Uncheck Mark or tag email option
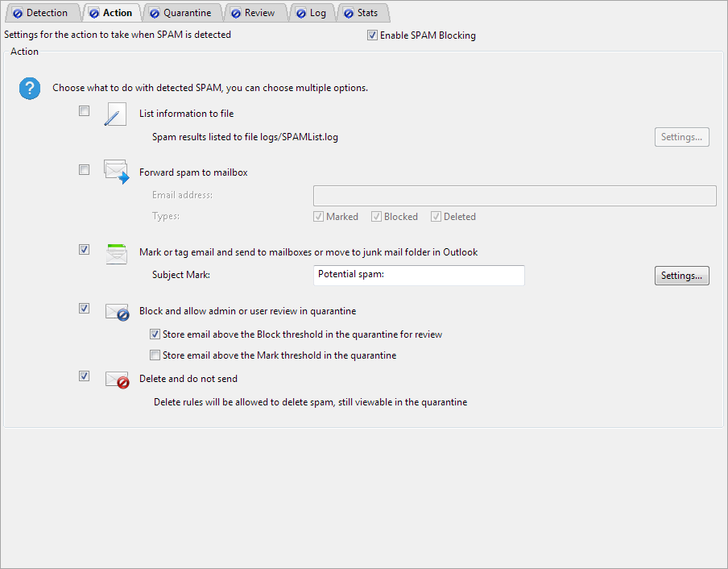The width and height of the screenshot is (728, 569). click(84, 250)
